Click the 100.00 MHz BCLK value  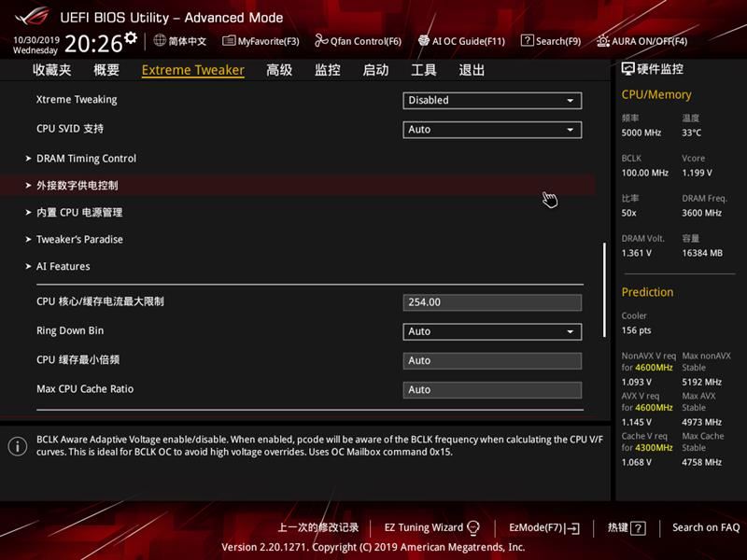645,173
